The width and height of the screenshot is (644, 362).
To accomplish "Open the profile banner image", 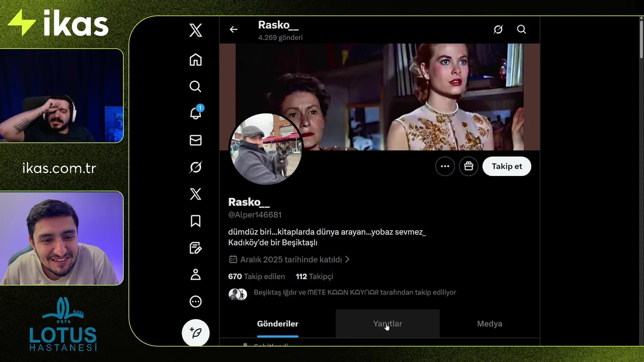I will click(x=380, y=97).
